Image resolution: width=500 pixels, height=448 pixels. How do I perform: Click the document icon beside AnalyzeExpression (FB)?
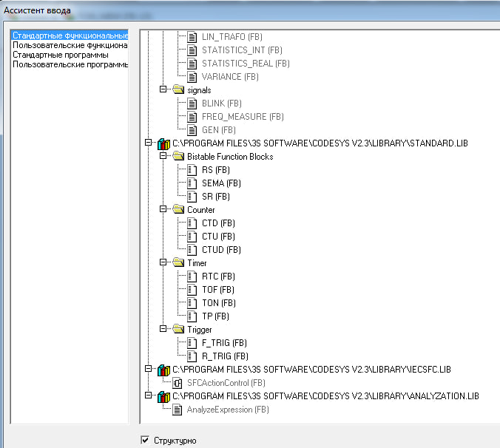178,410
